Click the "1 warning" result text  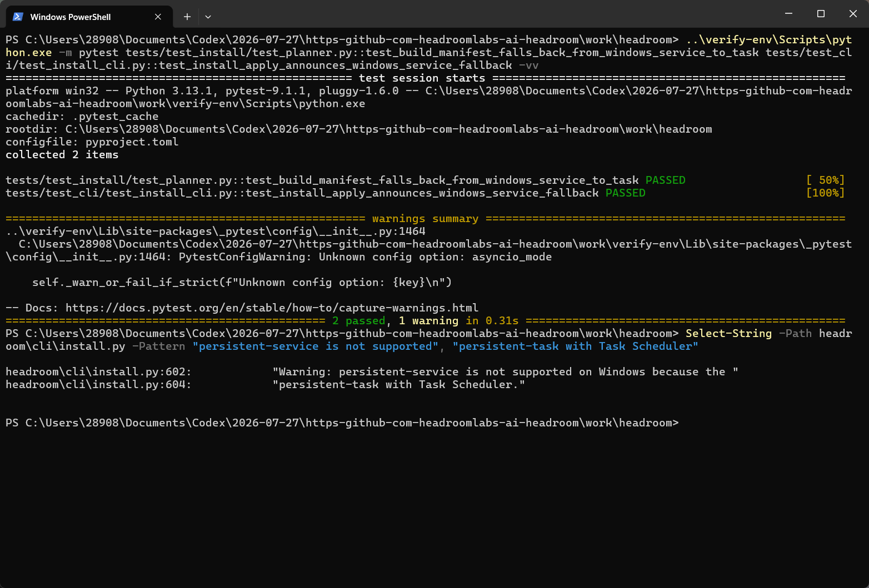click(428, 320)
